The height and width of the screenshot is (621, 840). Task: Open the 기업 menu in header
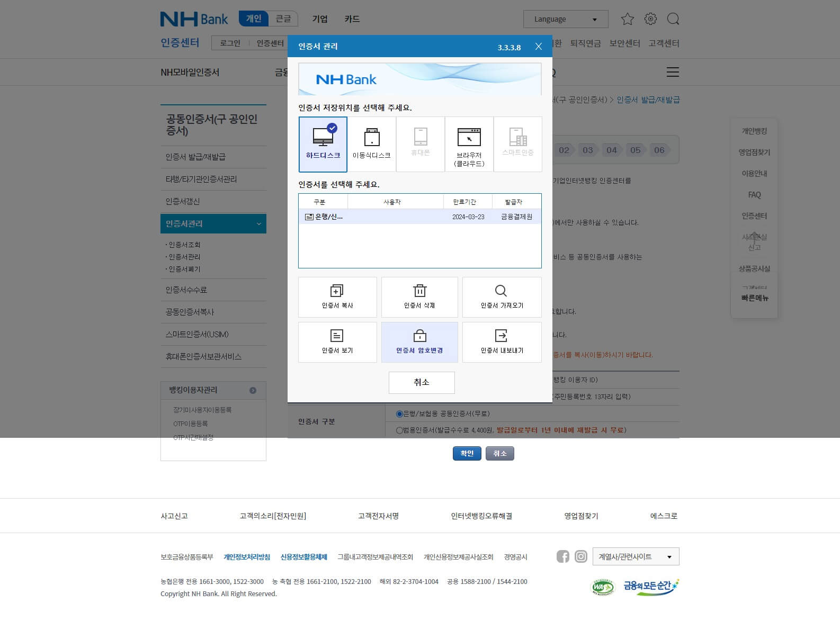[x=320, y=19]
